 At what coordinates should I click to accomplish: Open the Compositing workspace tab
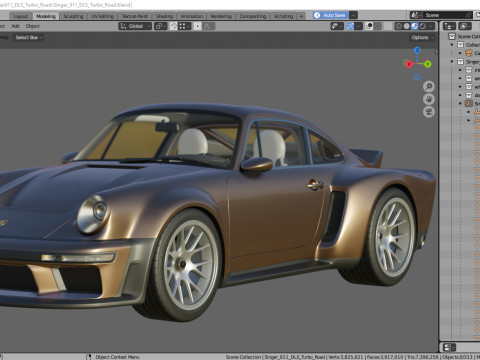[253, 16]
